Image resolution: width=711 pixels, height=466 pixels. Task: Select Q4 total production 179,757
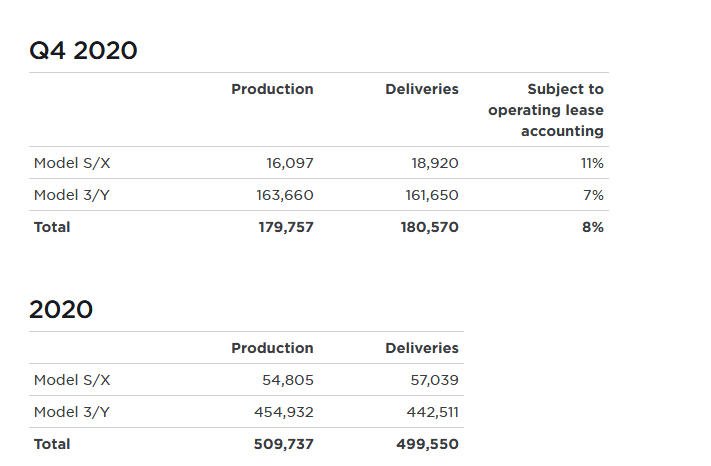(285, 227)
